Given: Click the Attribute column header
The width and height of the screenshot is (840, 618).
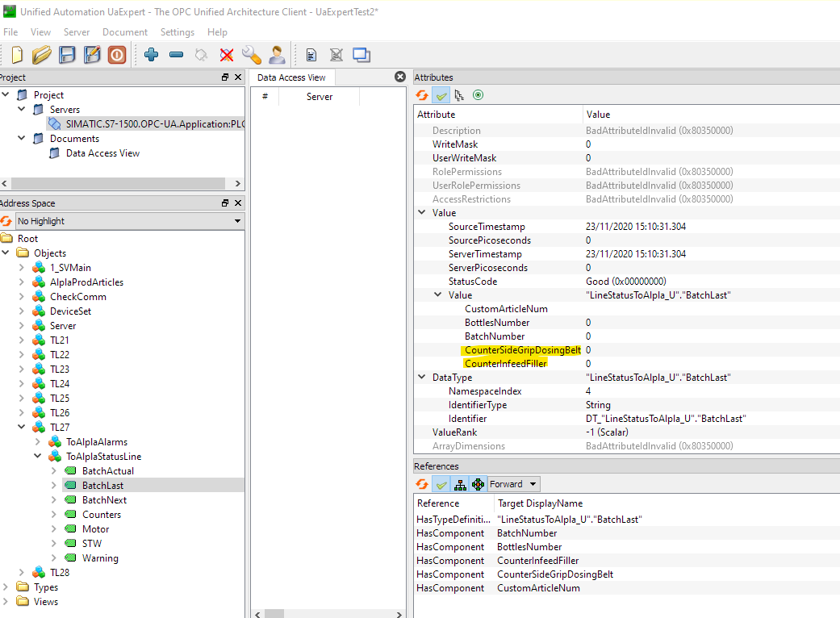Looking at the screenshot, I should click(x=436, y=115).
